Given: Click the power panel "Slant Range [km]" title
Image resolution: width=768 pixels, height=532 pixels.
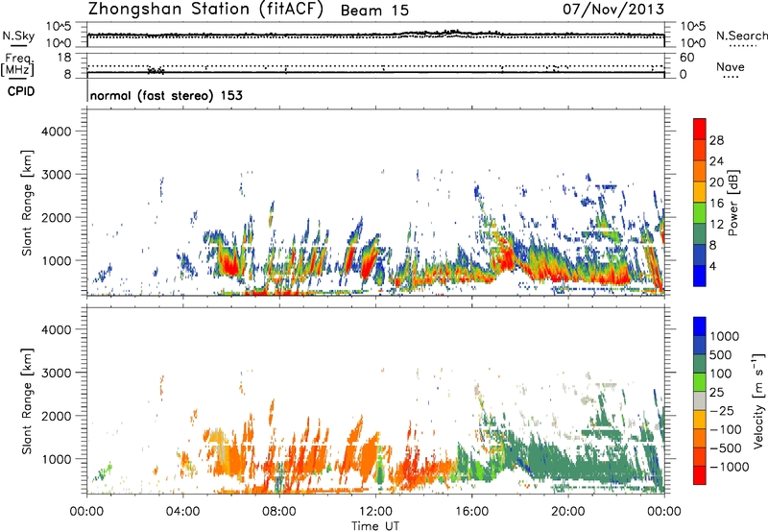Looking at the screenshot, I should [27, 203].
